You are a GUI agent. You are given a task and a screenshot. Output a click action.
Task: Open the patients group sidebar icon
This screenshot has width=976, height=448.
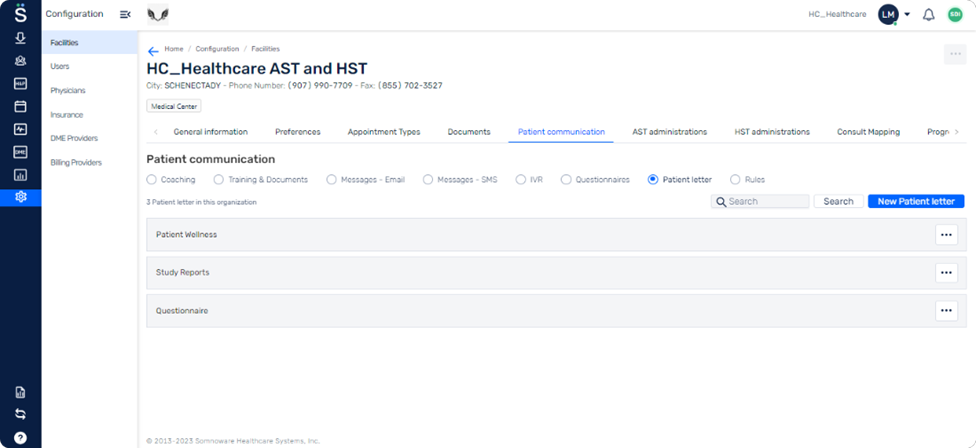tap(21, 61)
